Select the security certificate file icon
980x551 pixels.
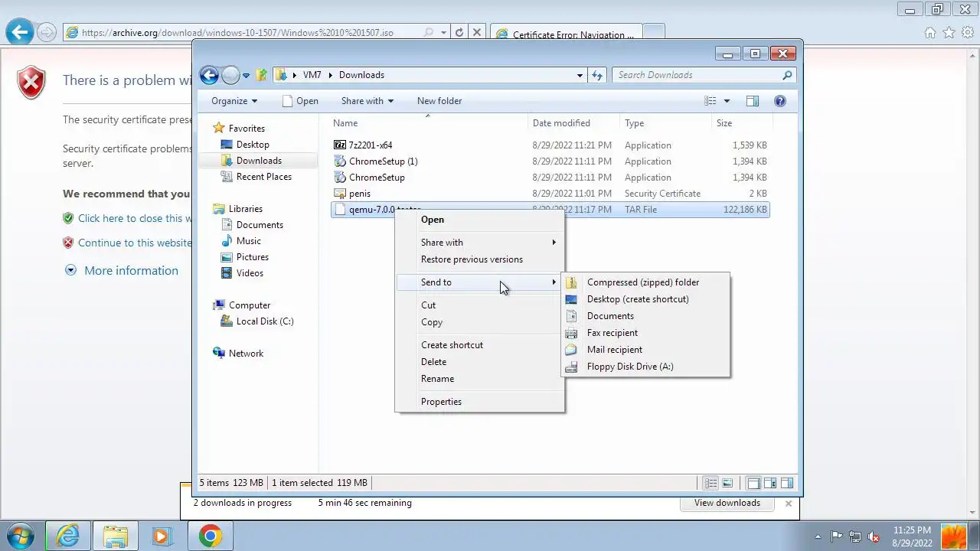[341, 194]
